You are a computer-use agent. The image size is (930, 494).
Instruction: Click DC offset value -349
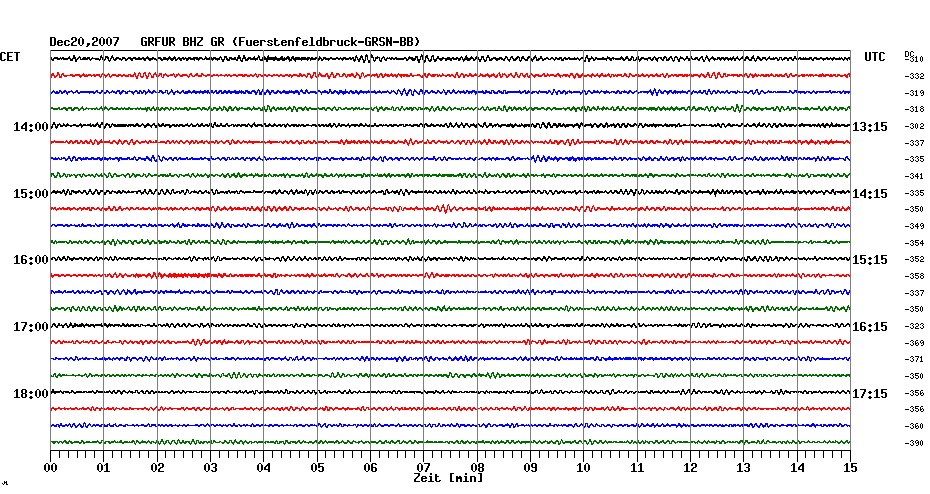click(x=915, y=226)
